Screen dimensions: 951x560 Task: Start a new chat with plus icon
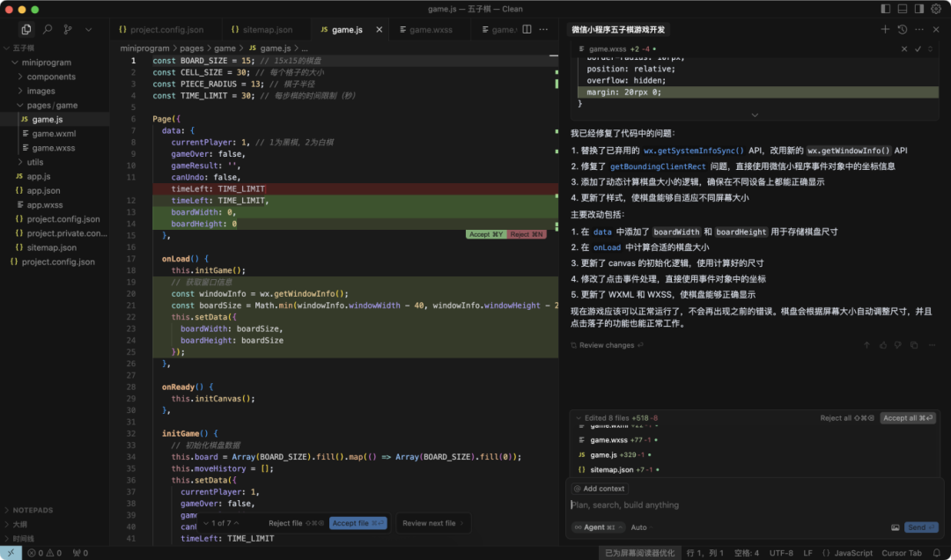pyautogui.click(x=886, y=29)
